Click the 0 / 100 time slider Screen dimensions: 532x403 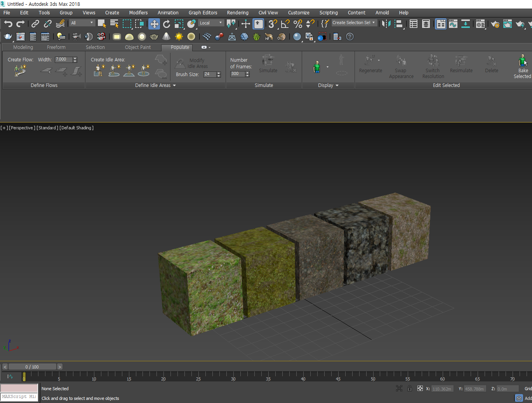[x=32, y=367]
